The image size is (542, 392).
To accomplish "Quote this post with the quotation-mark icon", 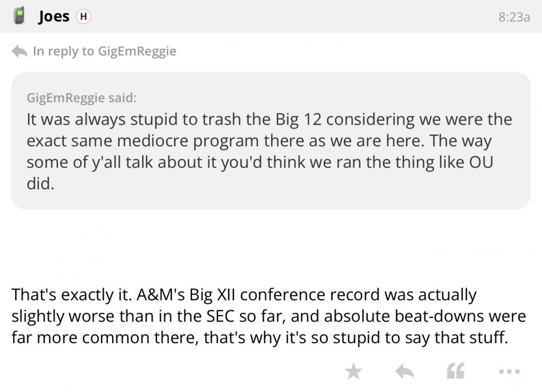I will pos(455,371).
